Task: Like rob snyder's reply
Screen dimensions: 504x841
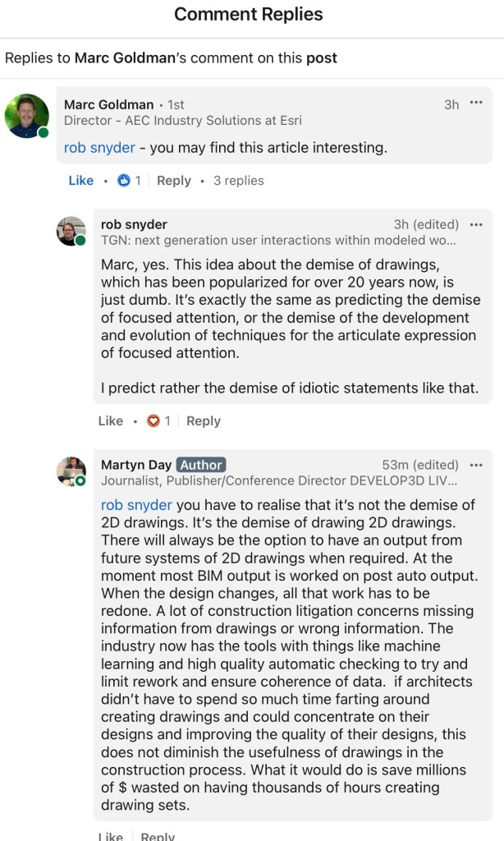Action: click(x=110, y=421)
